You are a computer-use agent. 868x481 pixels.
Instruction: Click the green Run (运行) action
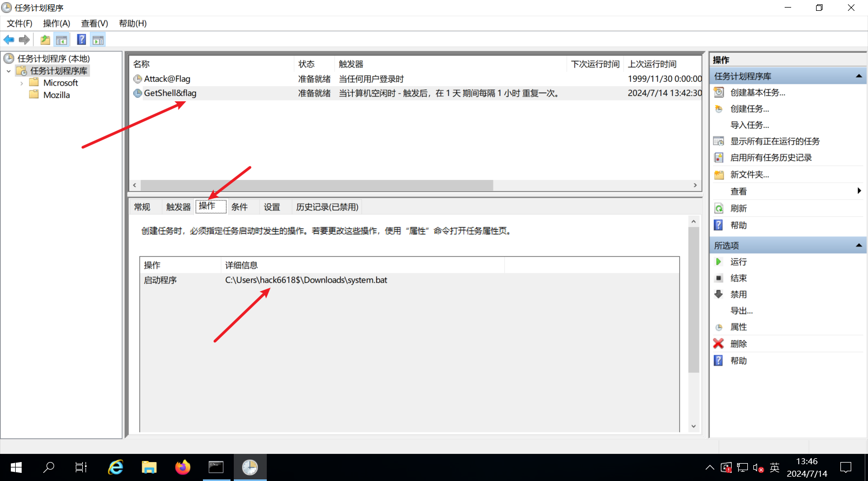point(738,262)
